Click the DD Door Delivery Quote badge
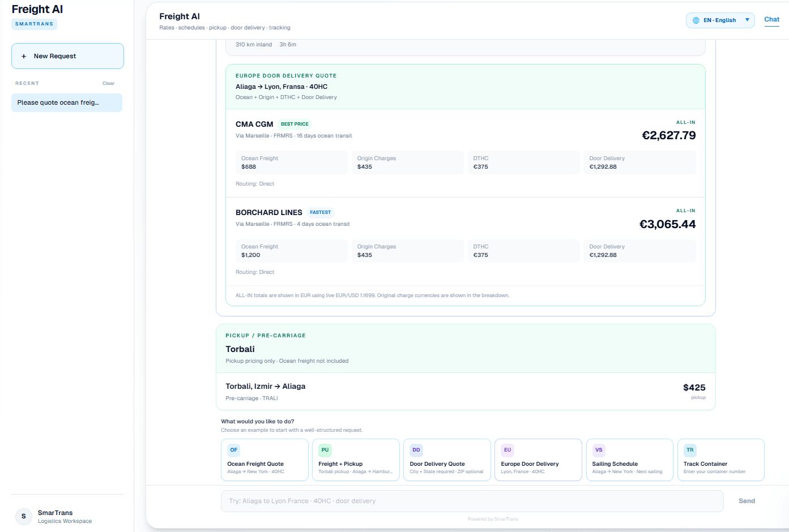 coord(416,450)
